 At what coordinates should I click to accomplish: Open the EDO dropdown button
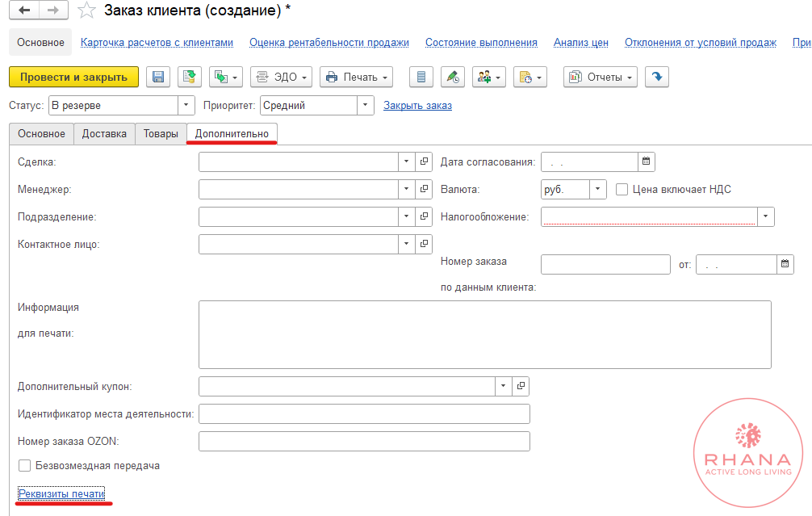coord(281,78)
